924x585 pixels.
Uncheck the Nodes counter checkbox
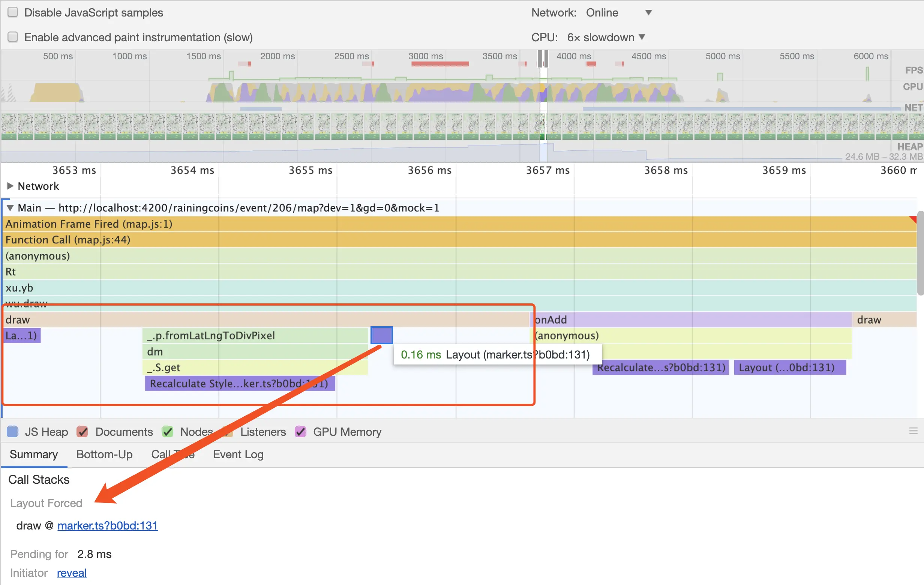click(x=167, y=432)
